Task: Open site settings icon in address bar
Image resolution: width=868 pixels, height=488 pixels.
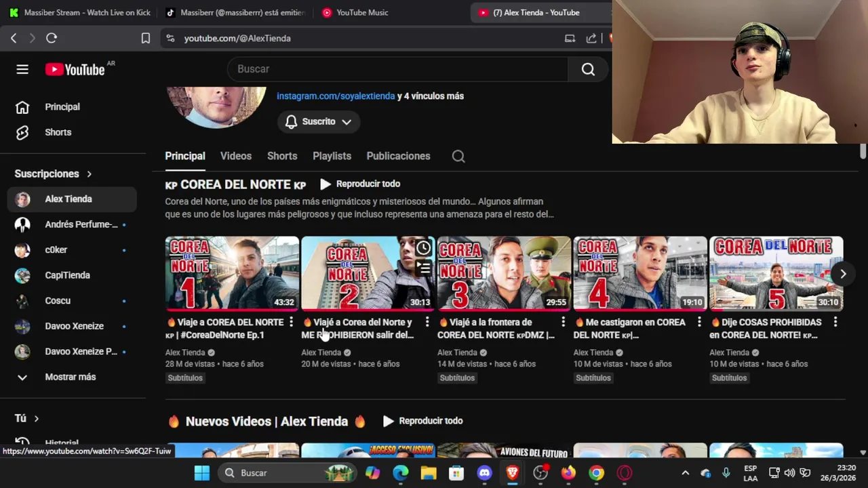Action: [x=170, y=39]
